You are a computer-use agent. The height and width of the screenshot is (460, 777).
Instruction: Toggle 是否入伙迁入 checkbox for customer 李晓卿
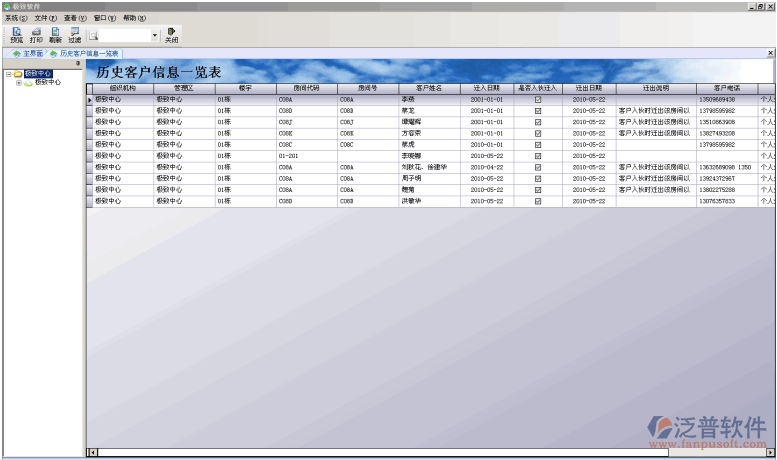pyautogui.click(x=538, y=156)
